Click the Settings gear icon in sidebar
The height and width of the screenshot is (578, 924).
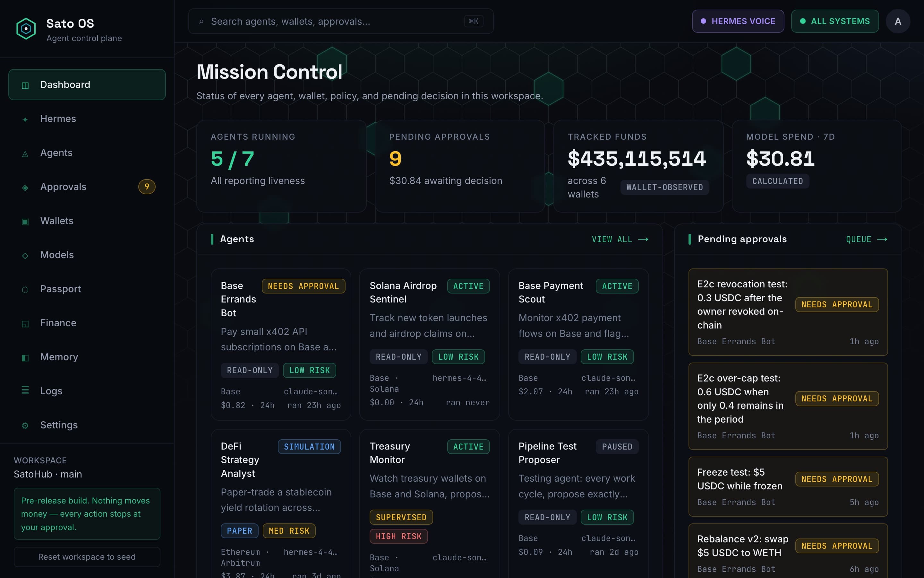[25, 425]
